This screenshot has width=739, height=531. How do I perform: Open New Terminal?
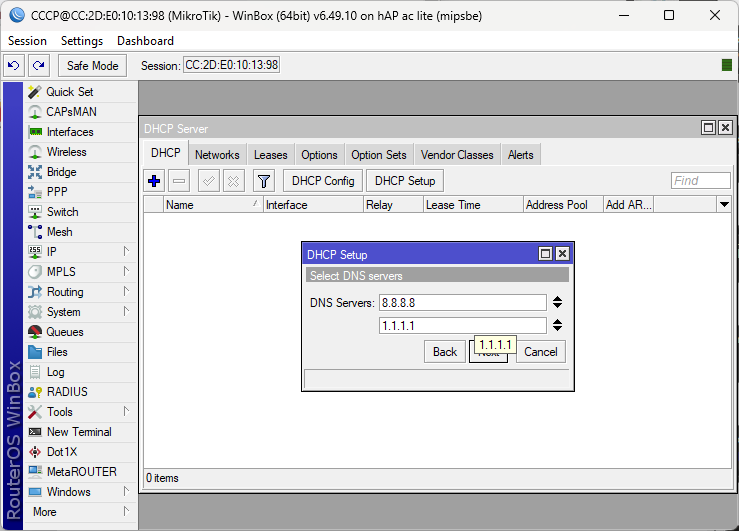pos(80,432)
